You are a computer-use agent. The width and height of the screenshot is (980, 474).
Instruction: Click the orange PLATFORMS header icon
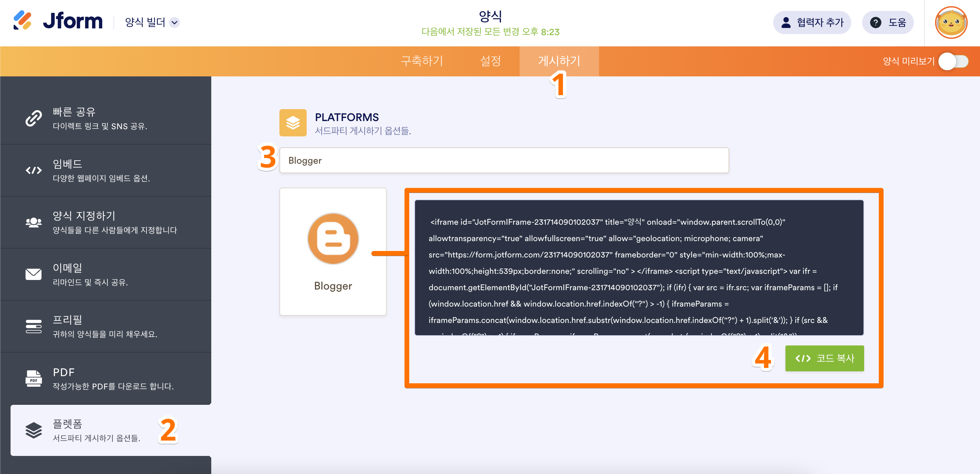pos(293,123)
